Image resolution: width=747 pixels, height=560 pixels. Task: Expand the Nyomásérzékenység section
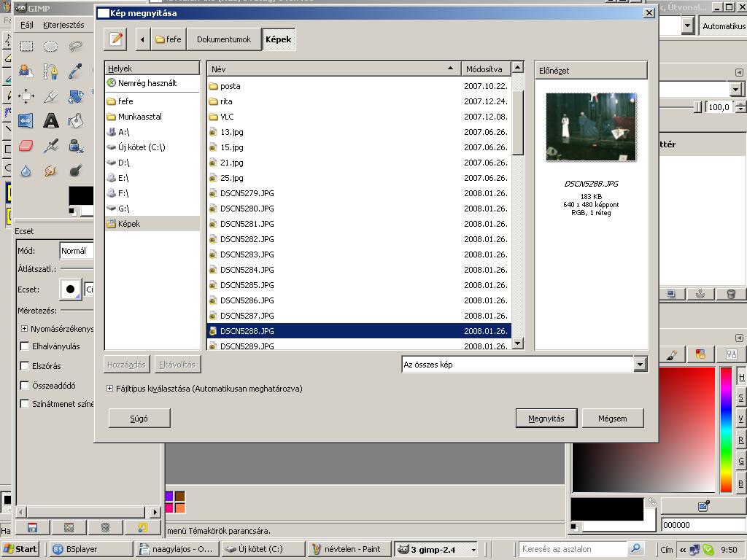(x=25, y=329)
